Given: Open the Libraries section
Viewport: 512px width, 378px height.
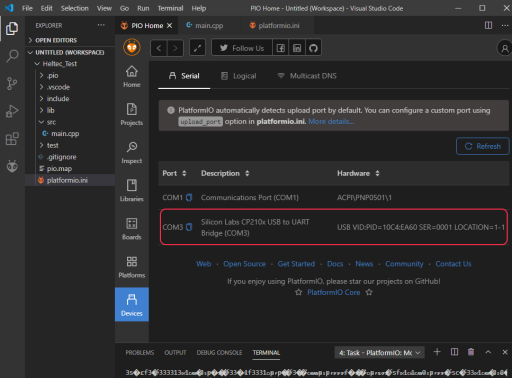Looking at the screenshot, I should click(132, 191).
